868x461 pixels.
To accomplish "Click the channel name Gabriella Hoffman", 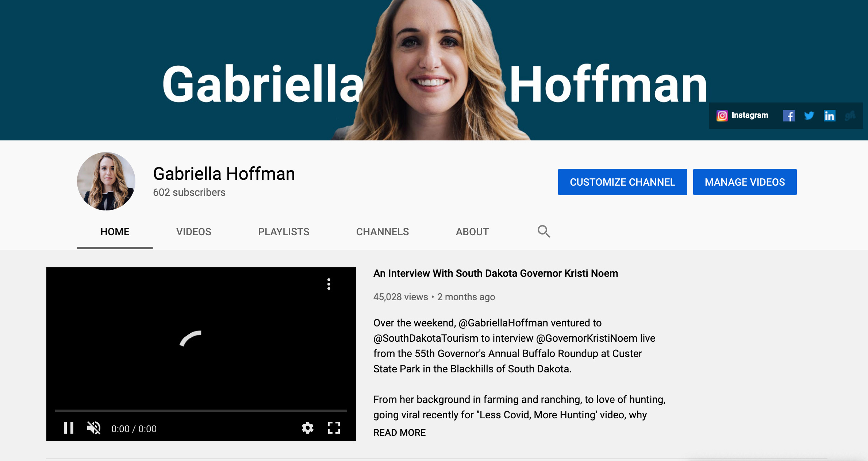I will tap(224, 174).
